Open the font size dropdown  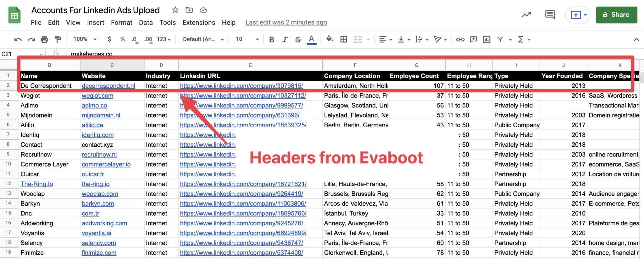point(247,39)
